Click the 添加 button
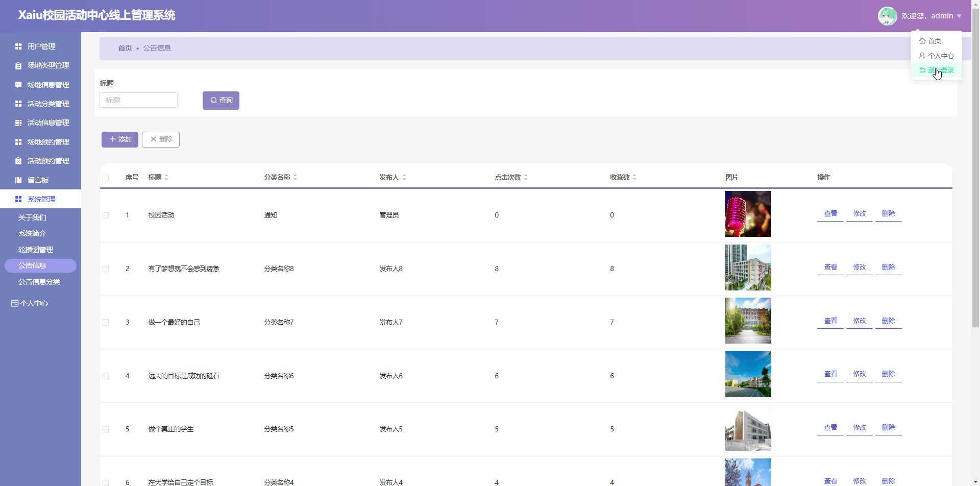 120,139
